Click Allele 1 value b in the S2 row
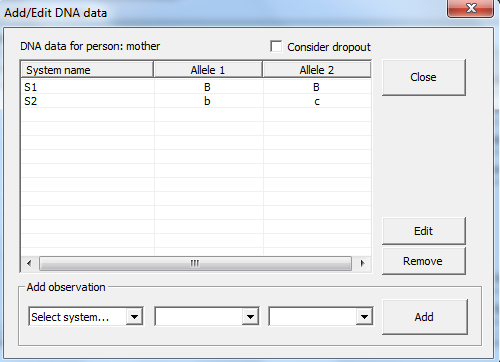This screenshot has height=362, width=500. 207,101
